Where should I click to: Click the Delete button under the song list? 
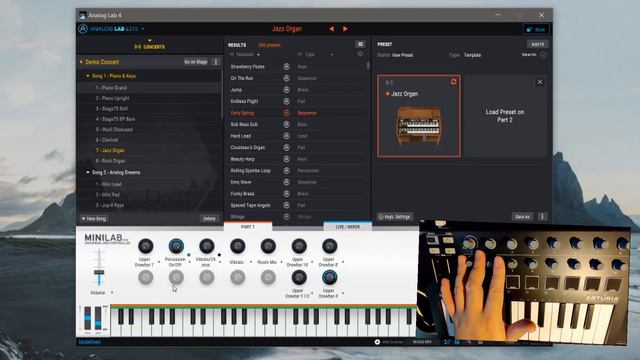tap(209, 219)
